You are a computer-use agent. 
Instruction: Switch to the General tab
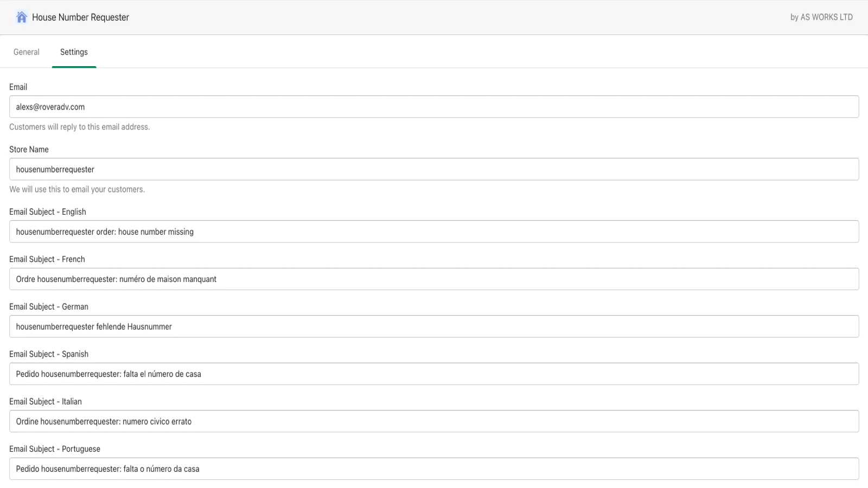click(27, 52)
